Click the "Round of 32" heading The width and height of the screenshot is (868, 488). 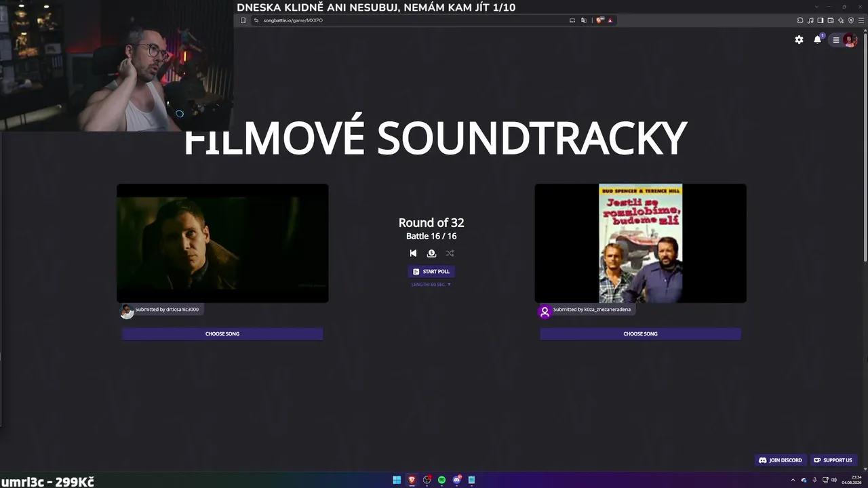pyautogui.click(x=431, y=222)
